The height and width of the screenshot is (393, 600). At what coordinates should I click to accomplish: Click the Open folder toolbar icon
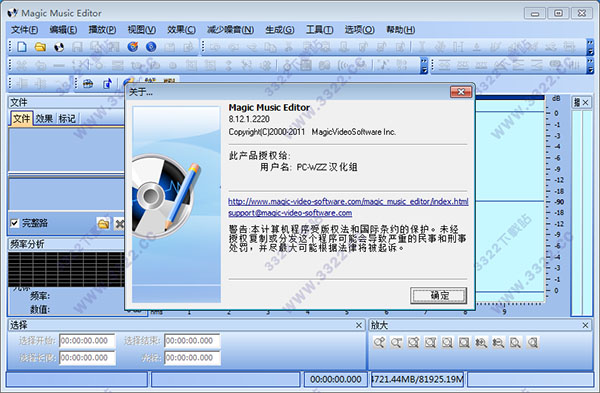point(40,47)
